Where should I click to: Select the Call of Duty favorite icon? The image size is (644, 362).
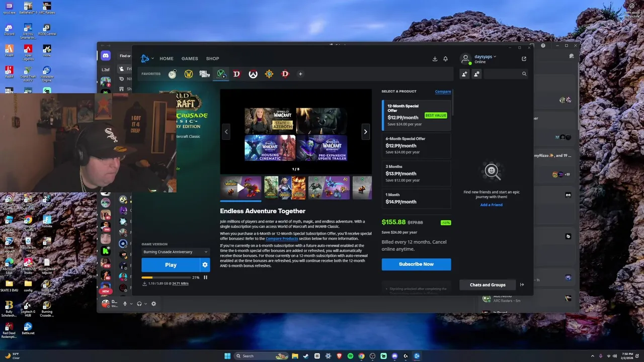204,74
